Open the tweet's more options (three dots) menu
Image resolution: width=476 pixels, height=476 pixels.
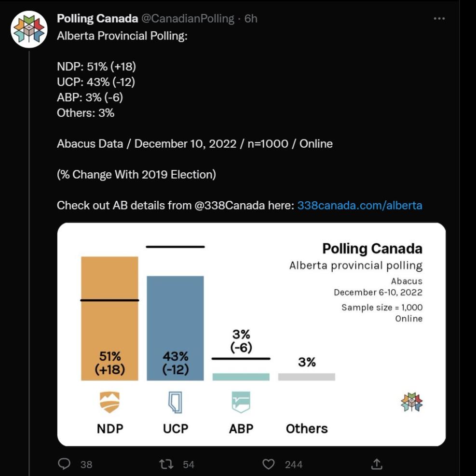point(439,19)
